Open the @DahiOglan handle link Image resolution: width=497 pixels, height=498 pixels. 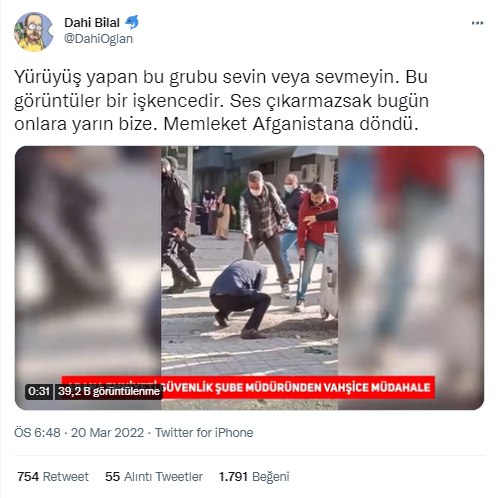click(x=98, y=39)
